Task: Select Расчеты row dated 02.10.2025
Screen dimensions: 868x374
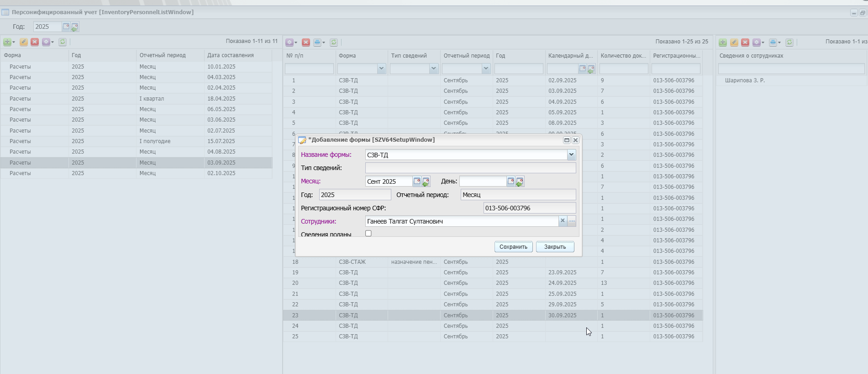Action: point(136,173)
